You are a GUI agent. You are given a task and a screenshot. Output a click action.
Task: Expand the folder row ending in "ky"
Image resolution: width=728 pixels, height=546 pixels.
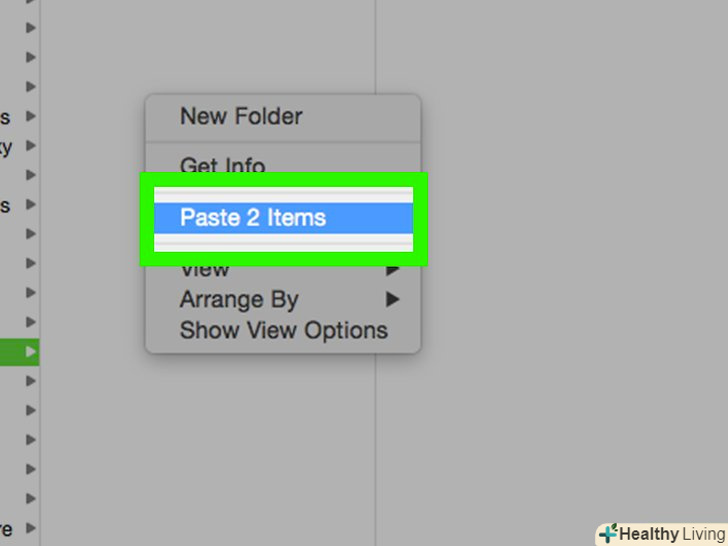click(31, 147)
